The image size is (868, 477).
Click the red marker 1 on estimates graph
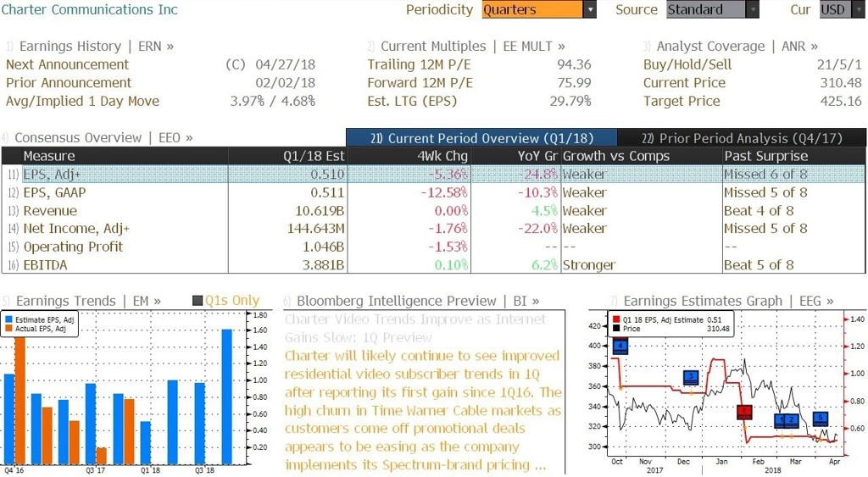coord(744,413)
